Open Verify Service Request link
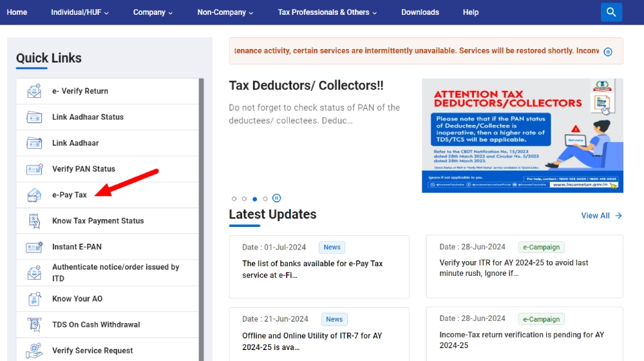644x361 pixels. click(x=108, y=350)
